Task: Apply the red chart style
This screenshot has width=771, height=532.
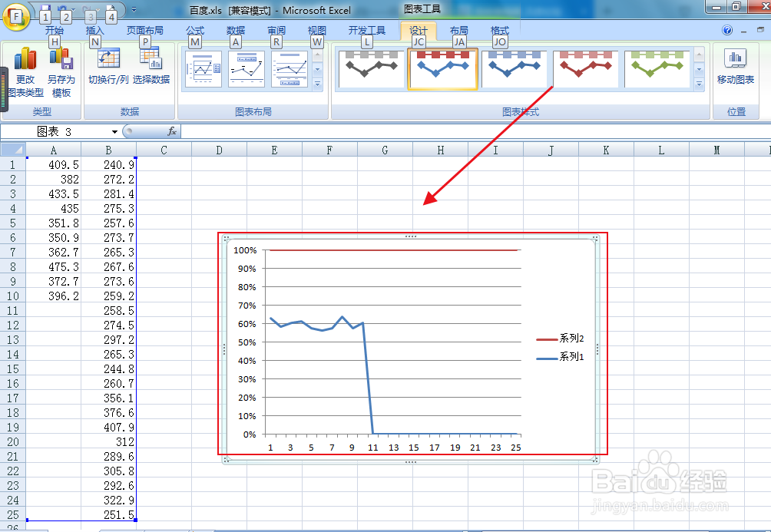Action: point(585,68)
